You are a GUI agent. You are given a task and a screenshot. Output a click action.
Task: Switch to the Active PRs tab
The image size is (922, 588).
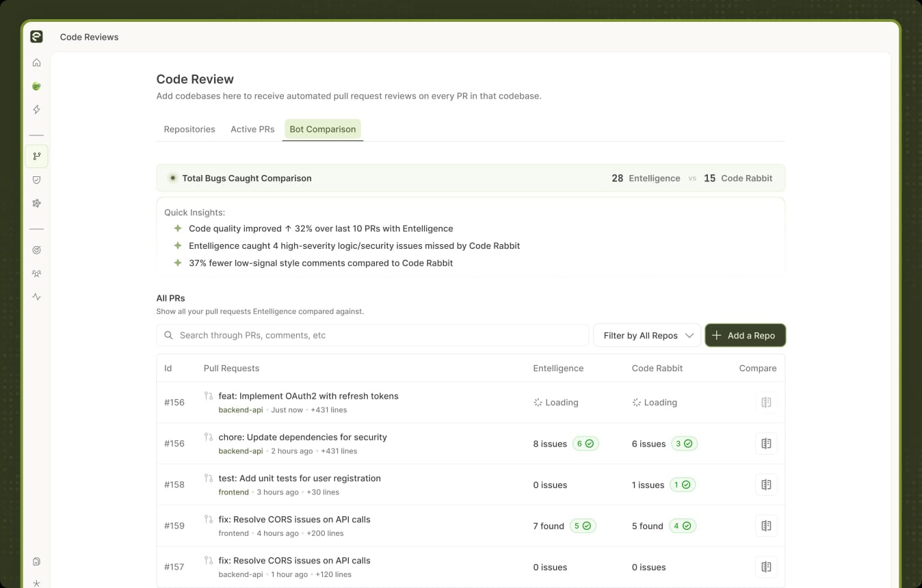point(252,129)
